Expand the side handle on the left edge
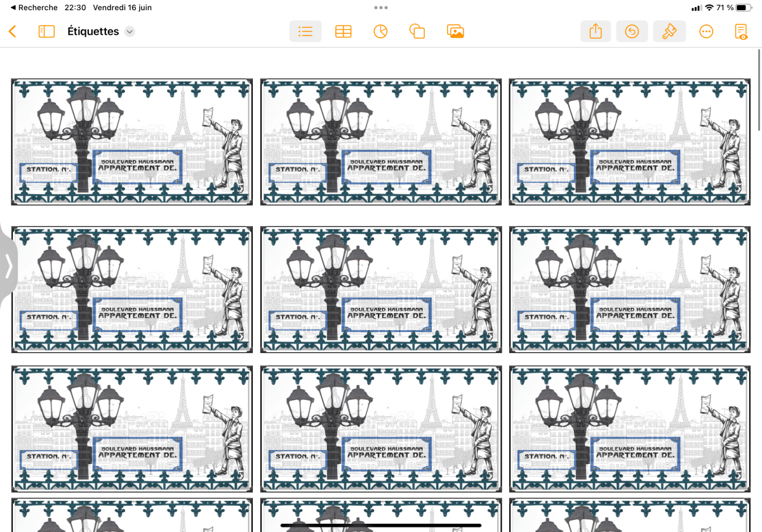 8,267
